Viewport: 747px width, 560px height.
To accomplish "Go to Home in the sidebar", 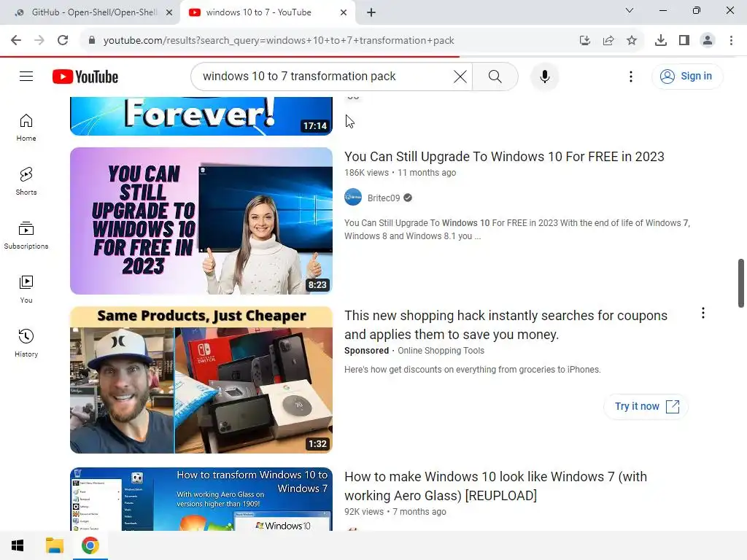I will [x=26, y=128].
